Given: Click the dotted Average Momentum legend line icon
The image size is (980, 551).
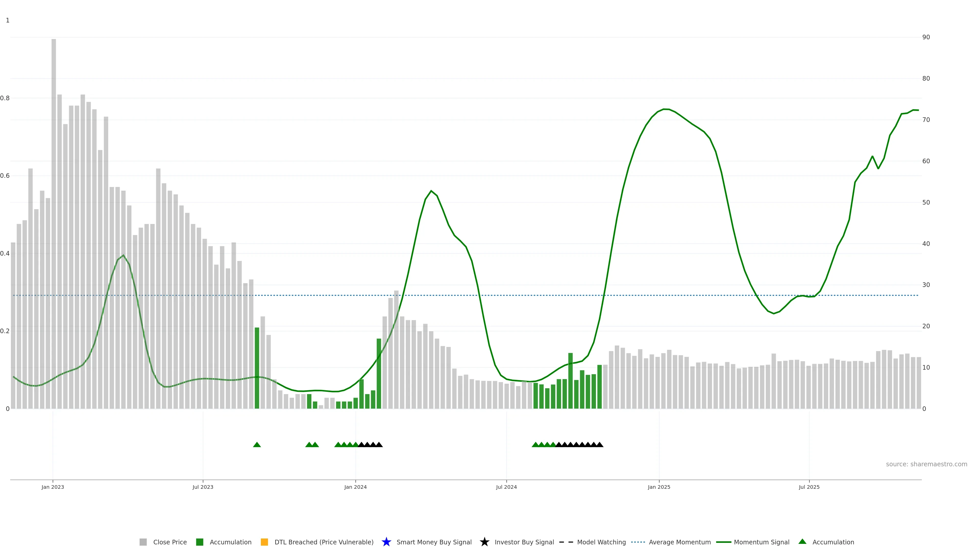Looking at the screenshot, I should pos(638,542).
